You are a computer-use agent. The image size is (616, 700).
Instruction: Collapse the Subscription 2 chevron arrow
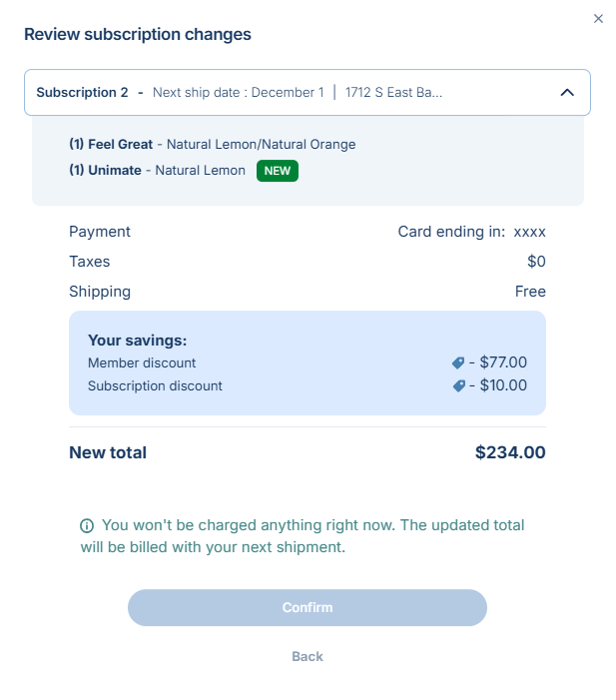[x=567, y=93]
